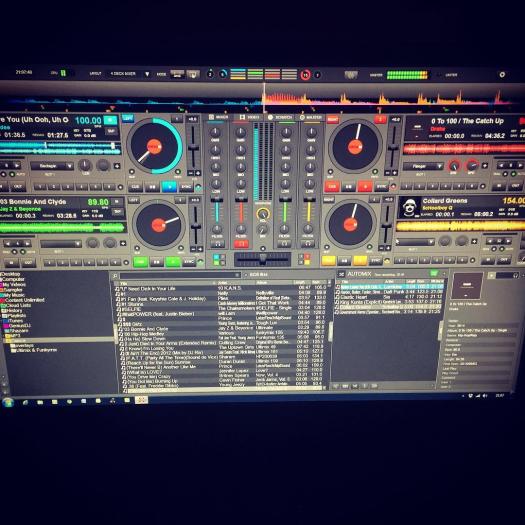Click the yellow play button on Collard Greens deck

pyautogui.click(x=360, y=260)
